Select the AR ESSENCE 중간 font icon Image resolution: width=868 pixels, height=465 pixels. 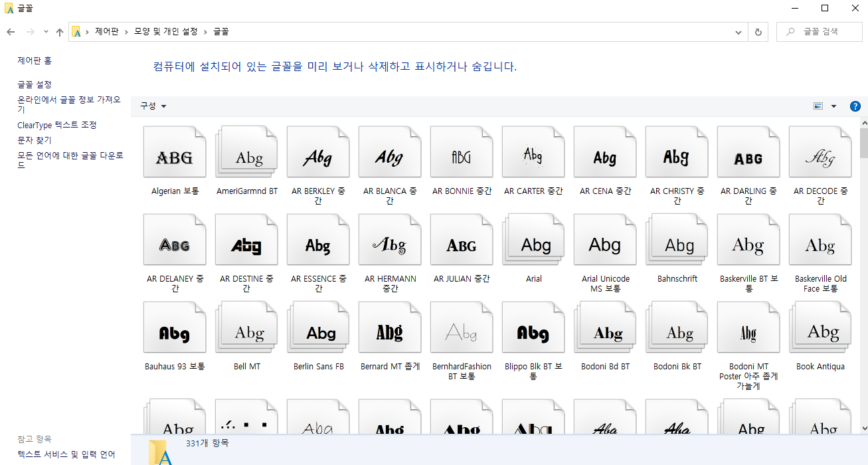tap(318, 240)
